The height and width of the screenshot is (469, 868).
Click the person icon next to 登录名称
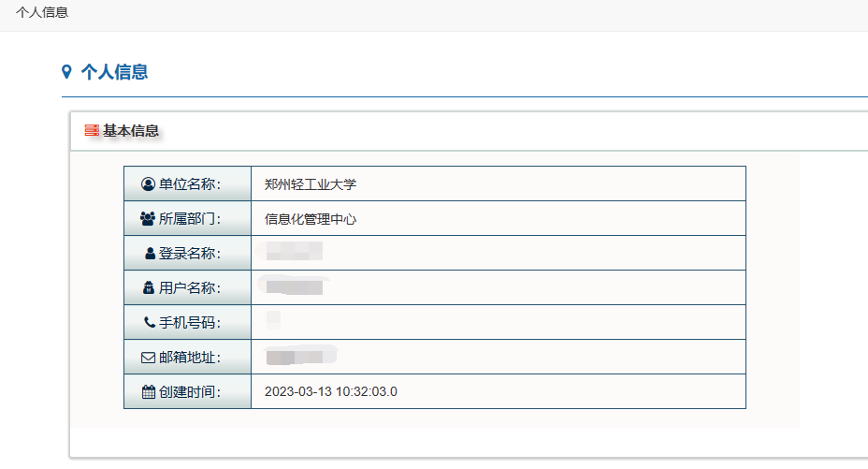(x=150, y=253)
